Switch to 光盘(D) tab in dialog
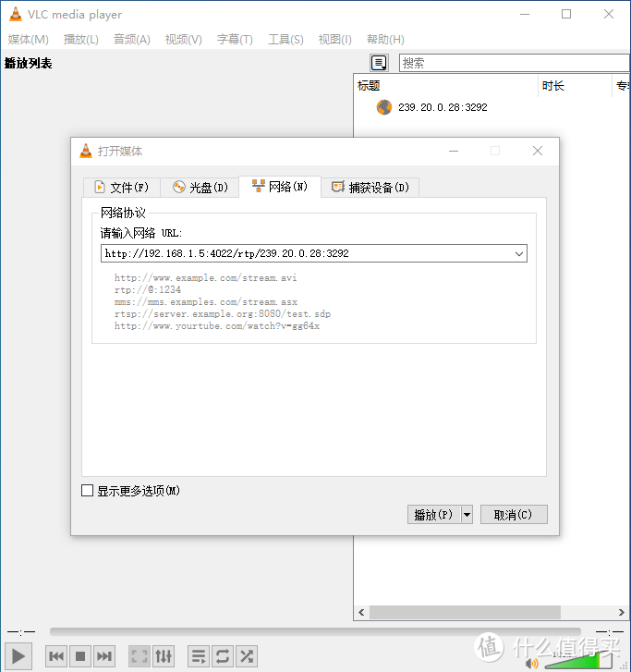This screenshot has height=672, width=631. pos(200,188)
